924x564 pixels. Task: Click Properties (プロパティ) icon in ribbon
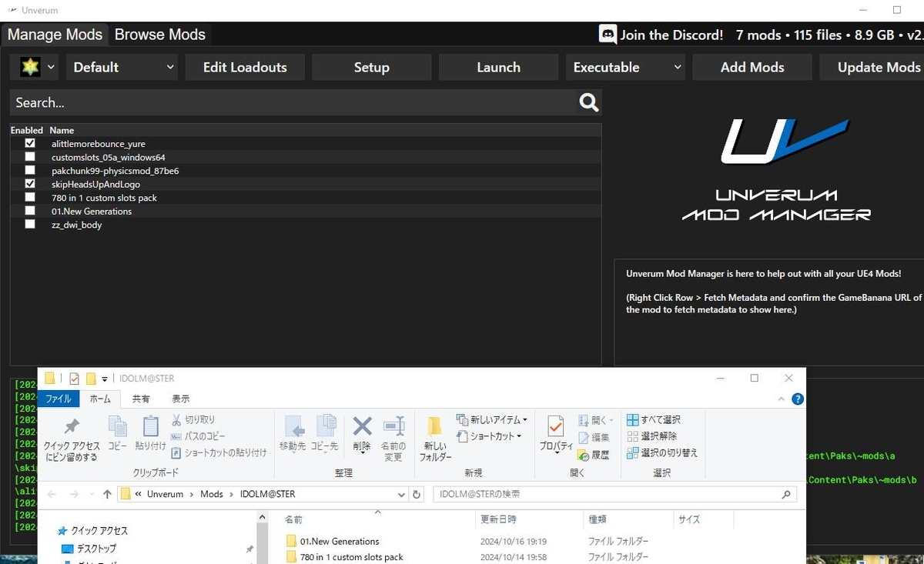coord(556,427)
